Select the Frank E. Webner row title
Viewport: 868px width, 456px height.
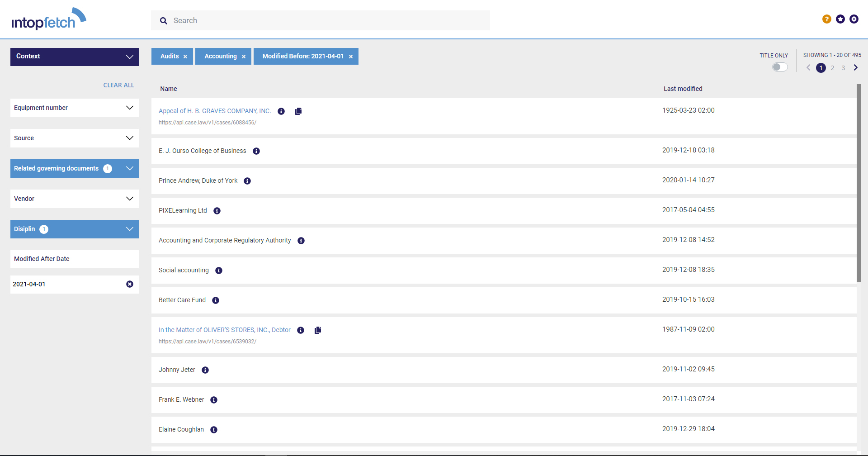(181, 399)
